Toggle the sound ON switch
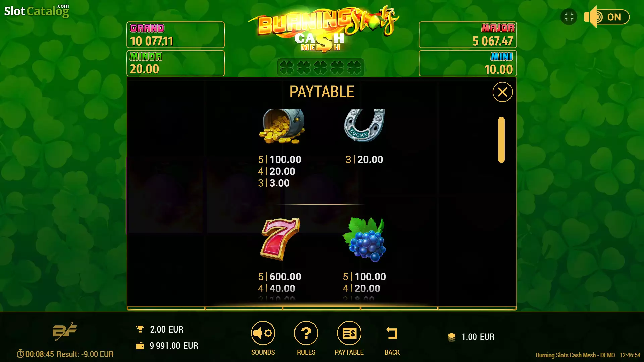This screenshot has width=644, height=362. pos(607,17)
